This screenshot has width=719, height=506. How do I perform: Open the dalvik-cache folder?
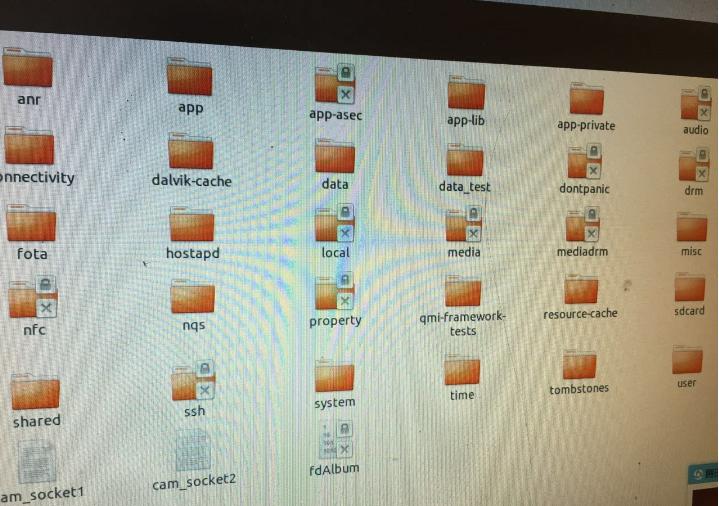click(x=190, y=151)
